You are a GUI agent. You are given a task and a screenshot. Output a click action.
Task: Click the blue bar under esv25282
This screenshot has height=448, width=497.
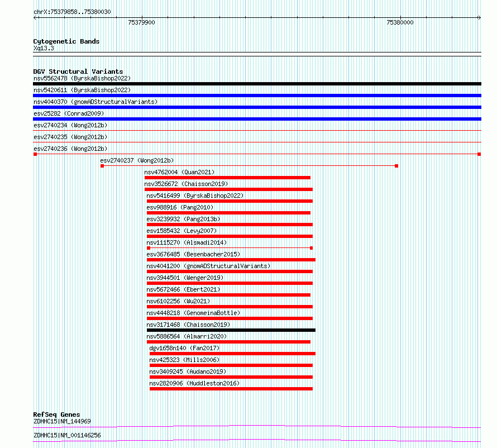click(257, 119)
